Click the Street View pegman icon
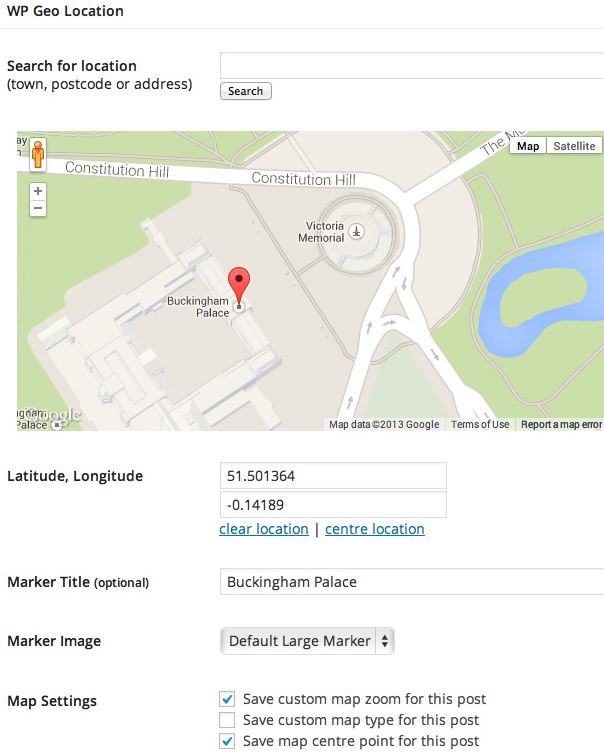Viewport: 604px width, 756px height. (38, 155)
